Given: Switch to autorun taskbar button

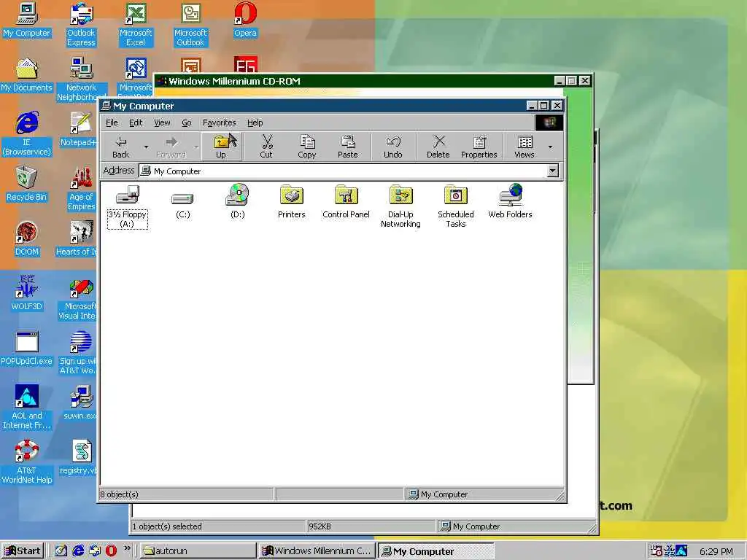Looking at the screenshot, I should (x=198, y=551).
